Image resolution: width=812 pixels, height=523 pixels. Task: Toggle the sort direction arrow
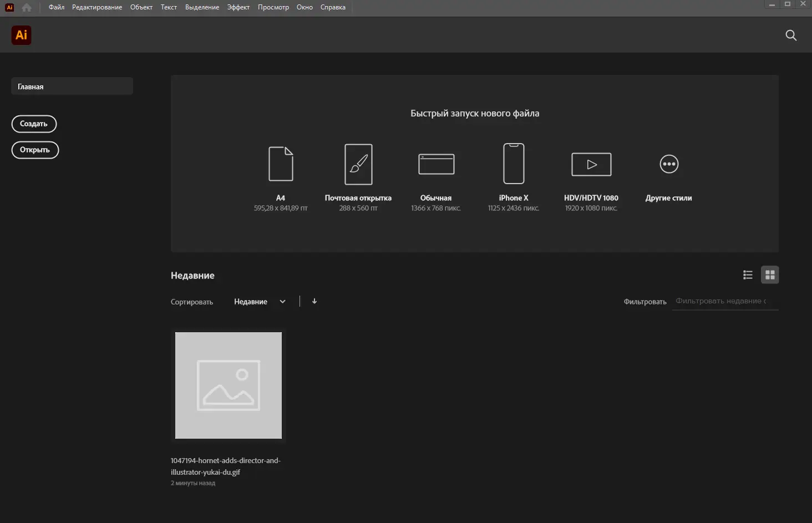(x=314, y=301)
